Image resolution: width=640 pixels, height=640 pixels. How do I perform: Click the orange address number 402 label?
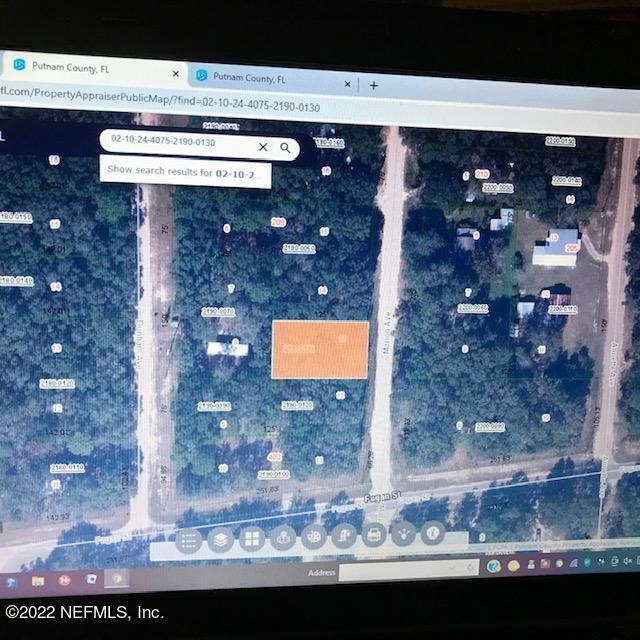tap(274, 457)
